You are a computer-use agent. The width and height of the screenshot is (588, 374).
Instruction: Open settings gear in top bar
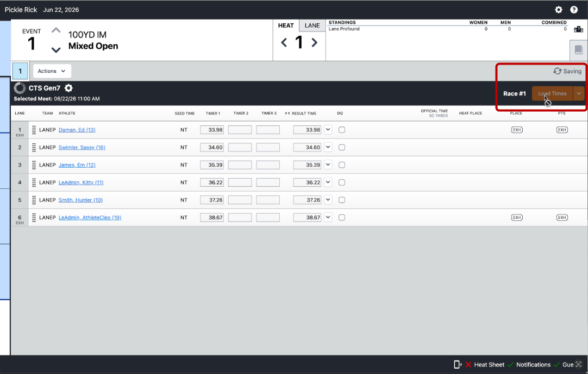558,10
